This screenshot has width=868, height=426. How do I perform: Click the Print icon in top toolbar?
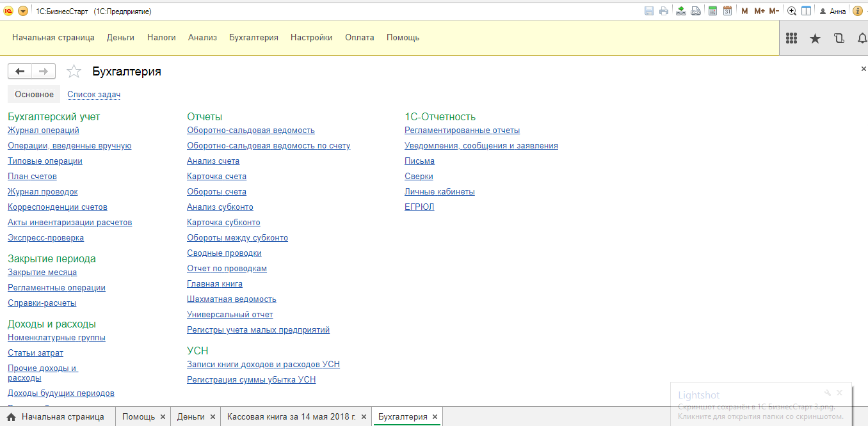[664, 11]
